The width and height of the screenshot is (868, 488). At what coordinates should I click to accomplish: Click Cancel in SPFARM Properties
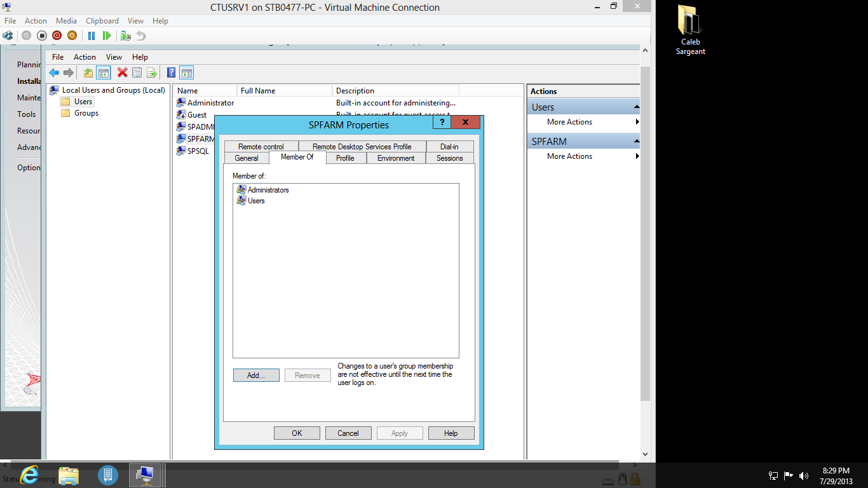click(348, 433)
